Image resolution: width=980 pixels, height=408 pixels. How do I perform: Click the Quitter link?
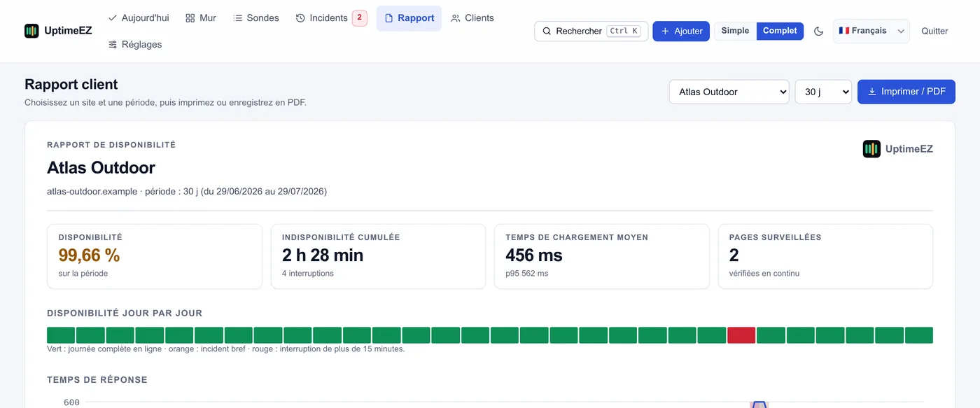(x=934, y=31)
